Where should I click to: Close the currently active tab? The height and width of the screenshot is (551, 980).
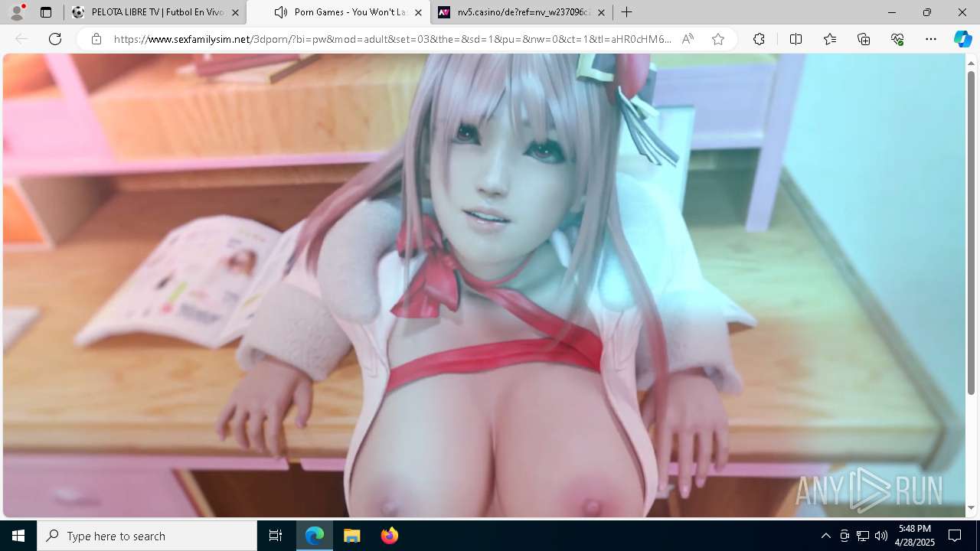418,12
